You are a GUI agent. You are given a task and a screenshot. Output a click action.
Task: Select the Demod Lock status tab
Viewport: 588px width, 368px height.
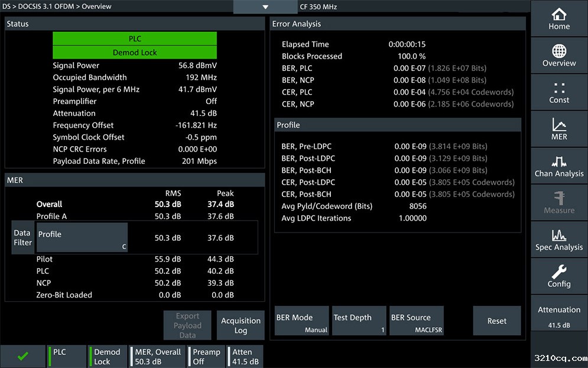point(108,356)
